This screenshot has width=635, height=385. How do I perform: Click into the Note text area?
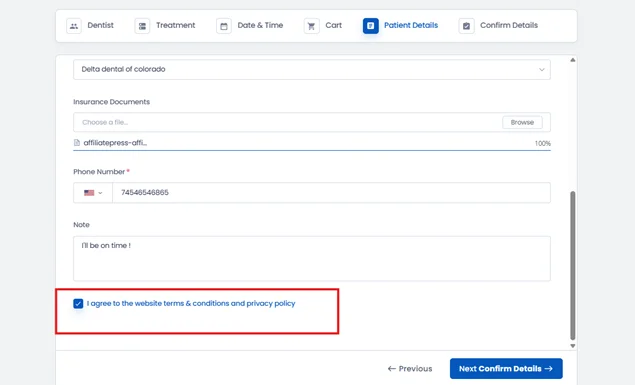pos(312,259)
